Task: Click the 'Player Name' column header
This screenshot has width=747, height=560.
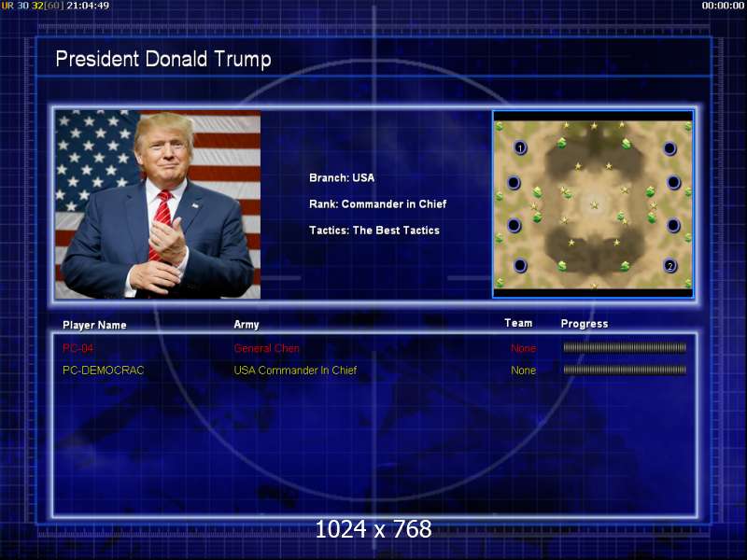Action: [x=94, y=325]
